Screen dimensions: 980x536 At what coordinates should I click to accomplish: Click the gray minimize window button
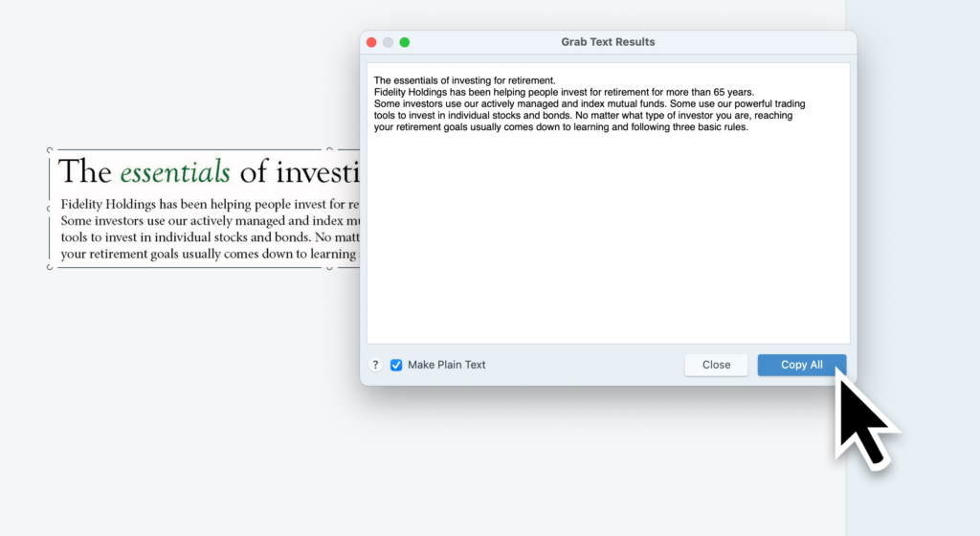[388, 42]
